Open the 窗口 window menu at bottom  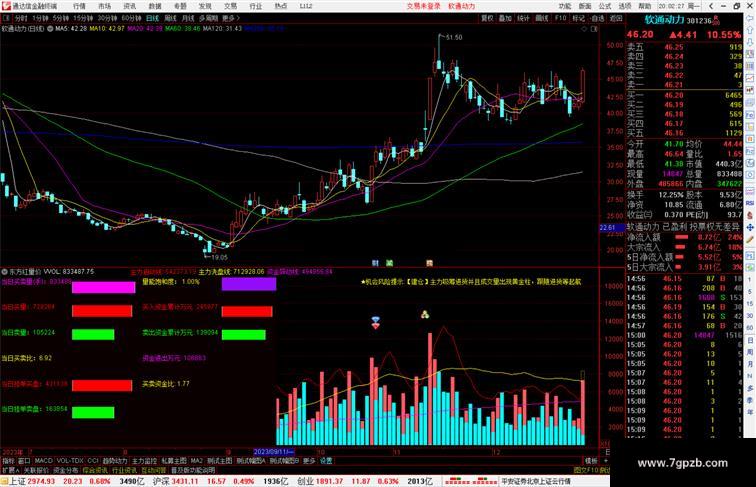pos(24,461)
